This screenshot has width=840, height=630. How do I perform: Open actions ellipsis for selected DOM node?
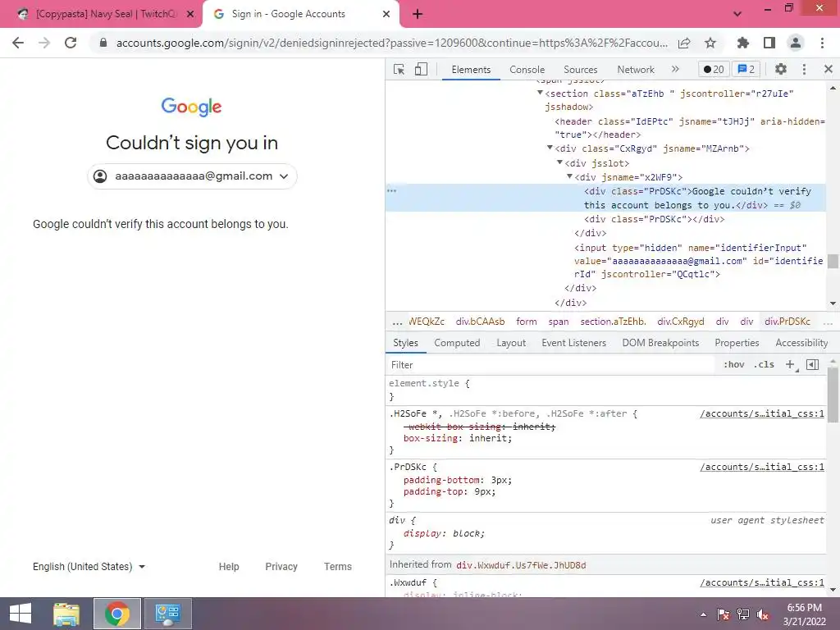pyautogui.click(x=391, y=190)
